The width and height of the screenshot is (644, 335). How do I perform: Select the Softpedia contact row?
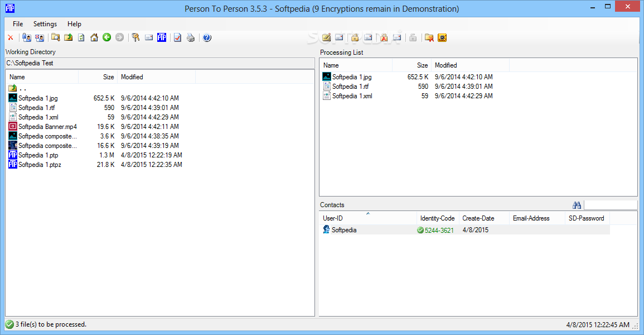click(x=464, y=230)
